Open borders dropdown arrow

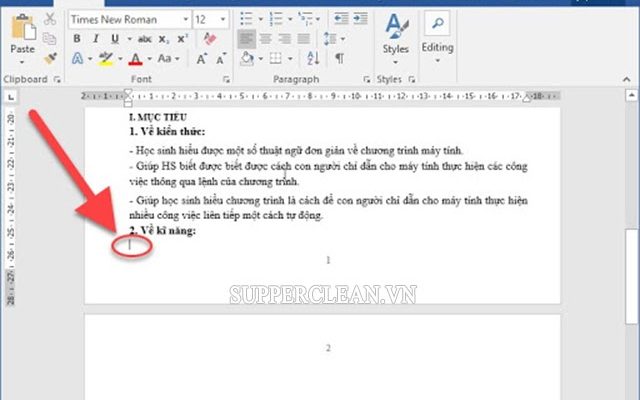290,59
